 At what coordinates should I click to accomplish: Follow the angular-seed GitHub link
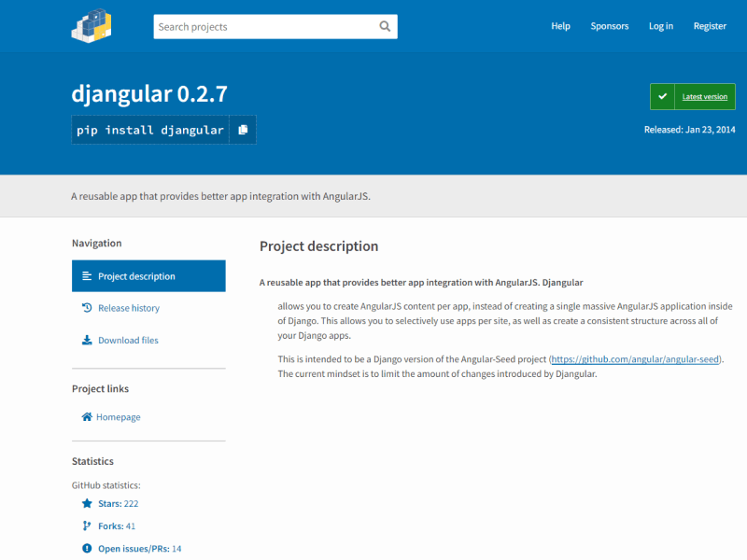click(x=635, y=359)
